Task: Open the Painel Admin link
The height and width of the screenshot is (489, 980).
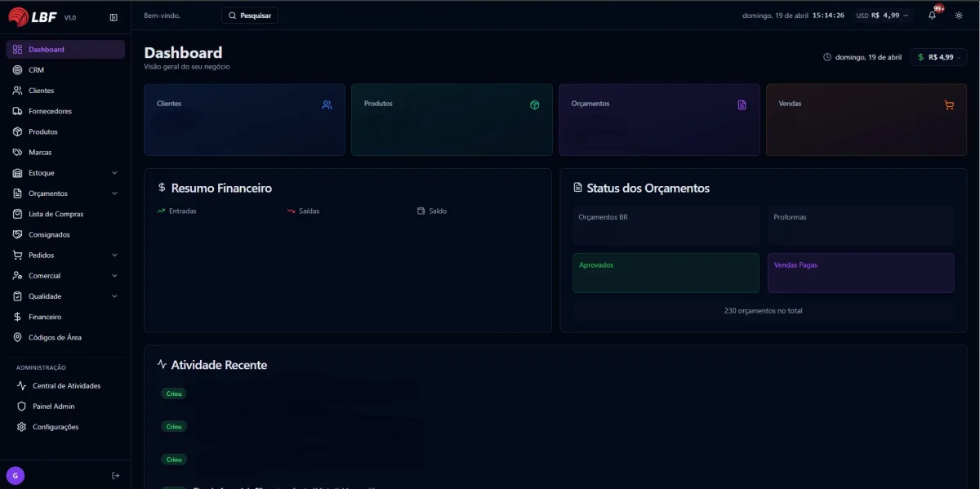Action: coord(53,406)
